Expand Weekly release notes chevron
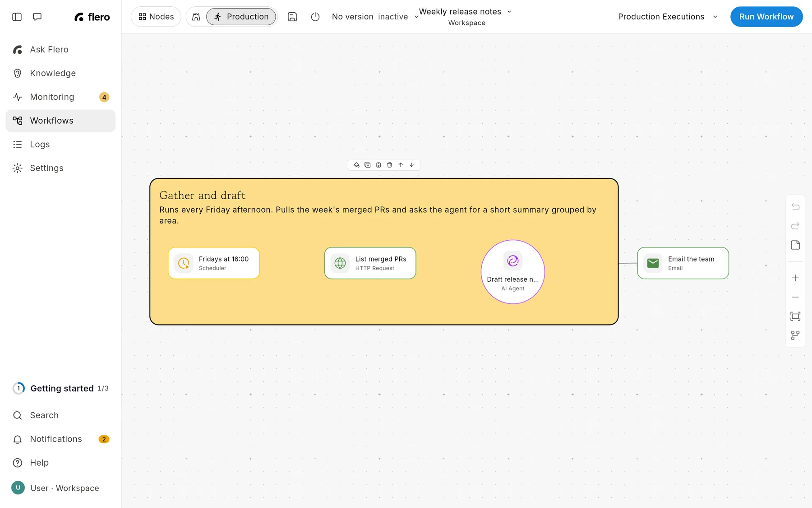812x508 pixels. tap(509, 12)
